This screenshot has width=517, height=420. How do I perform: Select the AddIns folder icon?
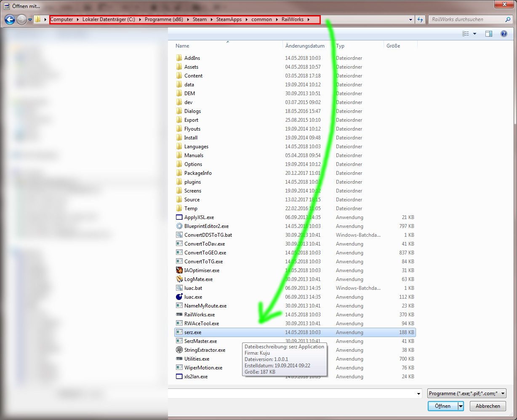[x=179, y=58]
